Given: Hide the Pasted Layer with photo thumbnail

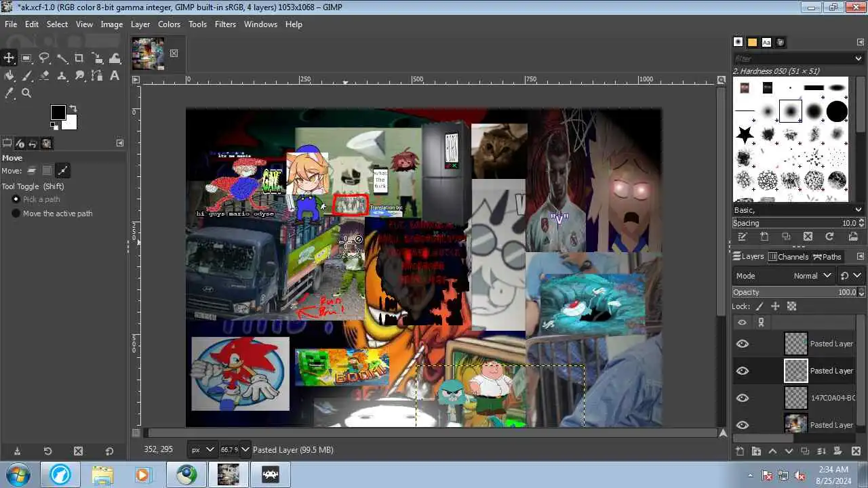Looking at the screenshot, I should coord(743,425).
